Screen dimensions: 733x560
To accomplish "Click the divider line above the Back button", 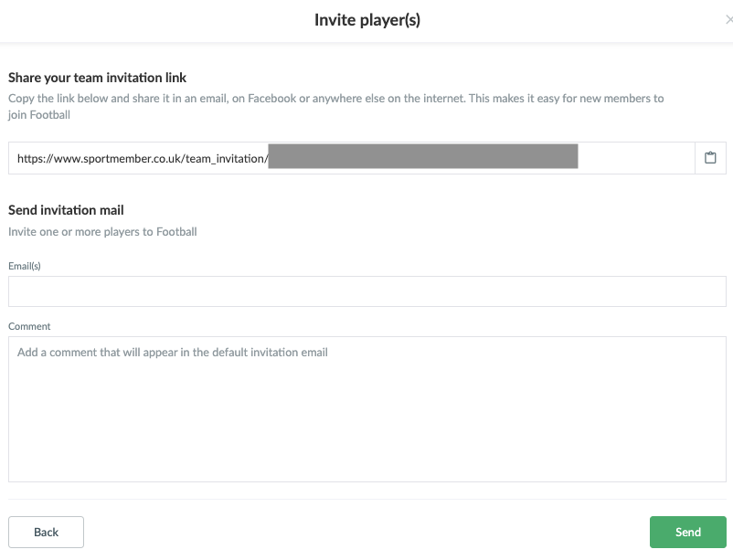I will pos(367,499).
